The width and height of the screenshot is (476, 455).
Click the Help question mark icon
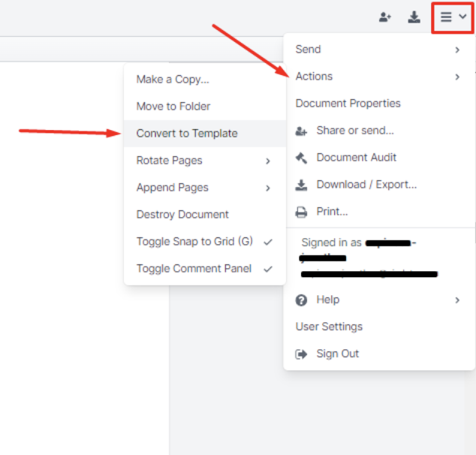pyautogui.click(x=302, y=300)
